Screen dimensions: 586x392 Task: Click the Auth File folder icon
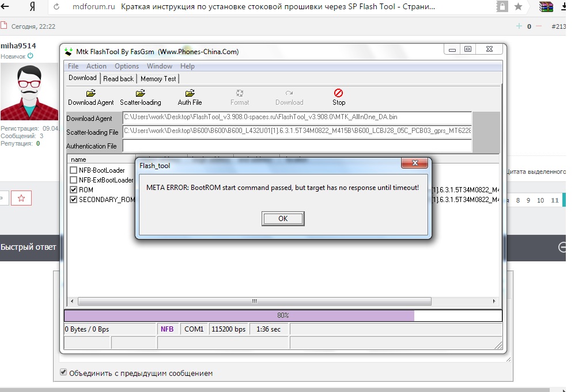click(190, 93)
